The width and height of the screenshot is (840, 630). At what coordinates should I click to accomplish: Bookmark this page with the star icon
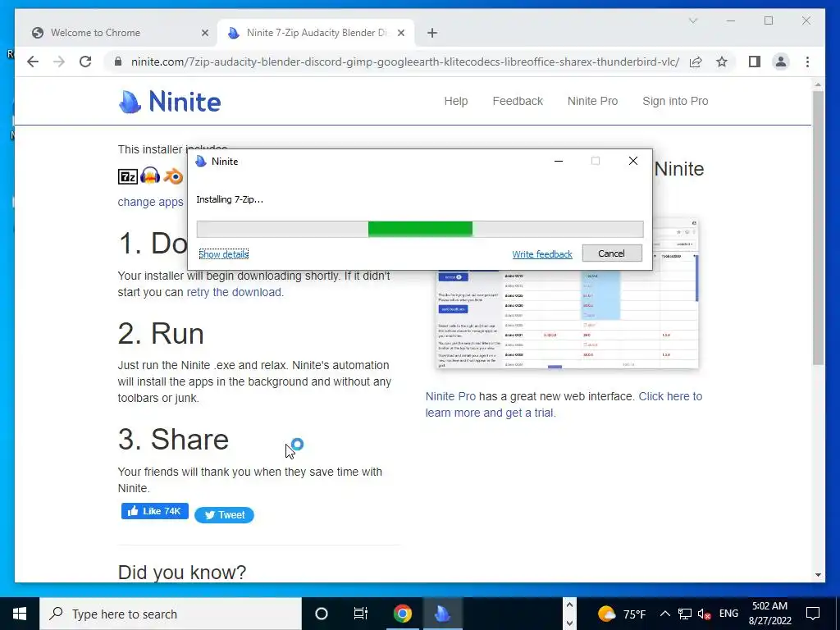tap(722, 62)
